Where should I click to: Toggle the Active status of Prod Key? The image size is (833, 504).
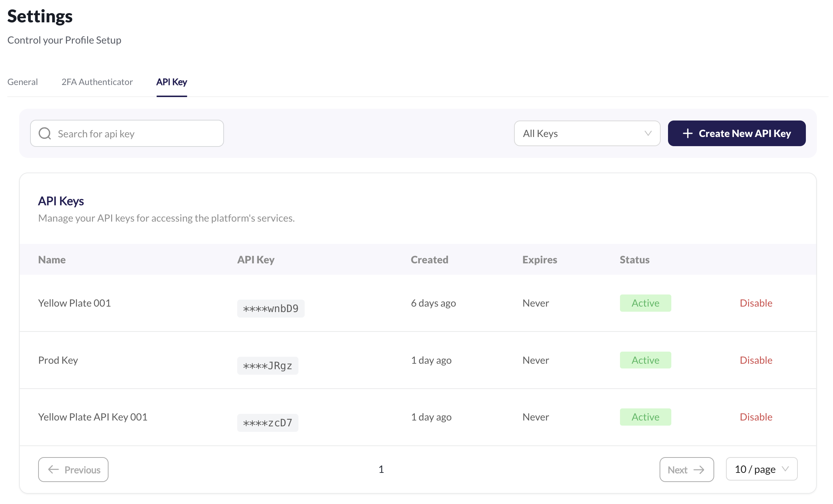(x=645, y=360)
